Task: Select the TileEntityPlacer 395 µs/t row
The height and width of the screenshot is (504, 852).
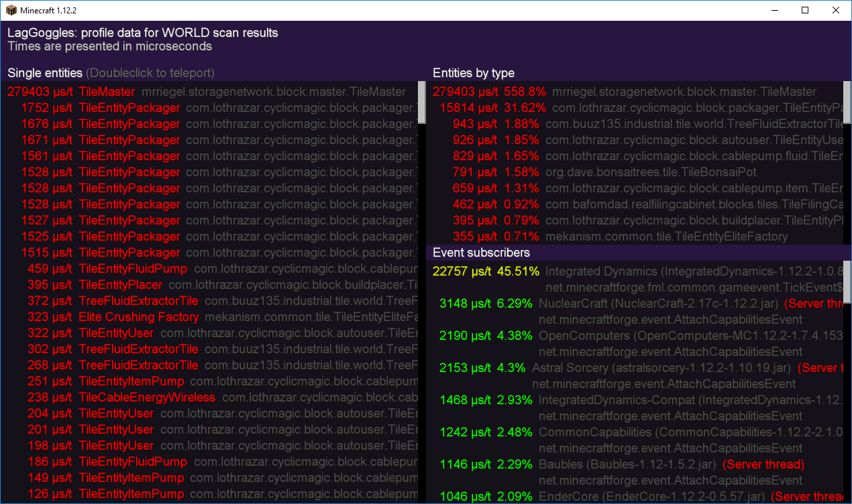Action: click(x=209, y=285)
